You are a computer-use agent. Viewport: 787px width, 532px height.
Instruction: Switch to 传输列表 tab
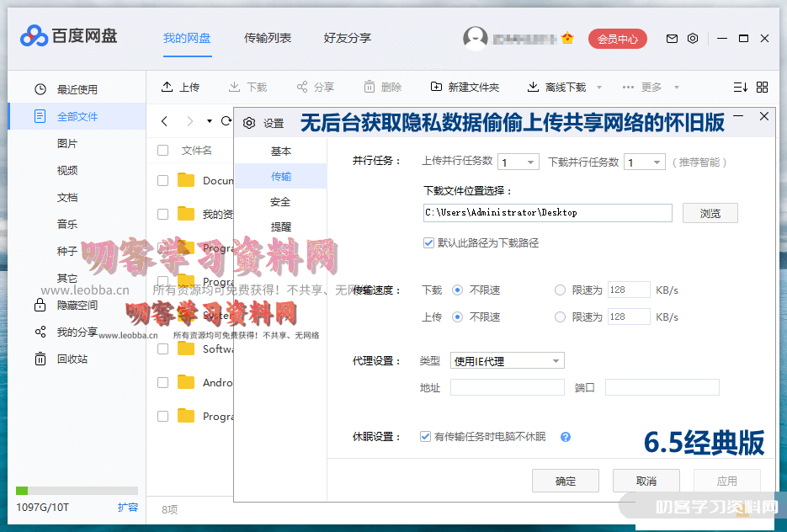(268, 38)
